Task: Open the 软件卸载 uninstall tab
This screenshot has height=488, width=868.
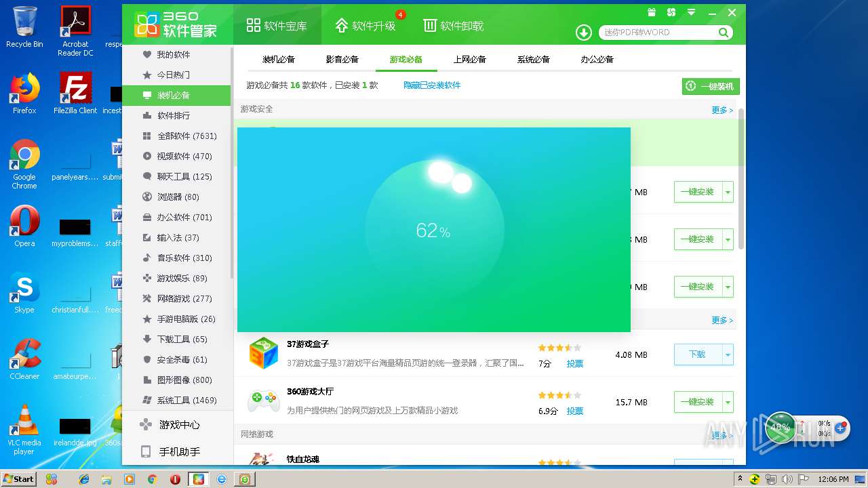Action: [454, 26]
